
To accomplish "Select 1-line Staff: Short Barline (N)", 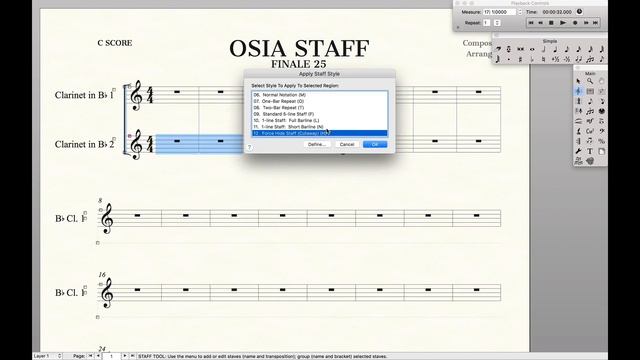I will 320,127.
